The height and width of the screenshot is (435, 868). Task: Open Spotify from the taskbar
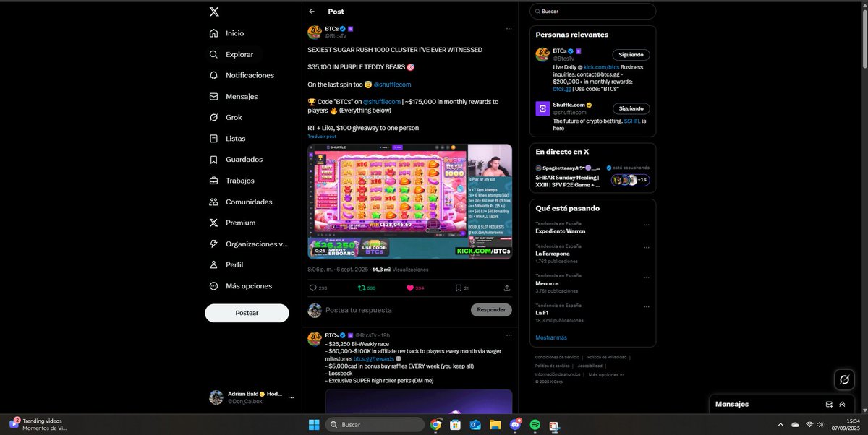[x=535, y=424]
